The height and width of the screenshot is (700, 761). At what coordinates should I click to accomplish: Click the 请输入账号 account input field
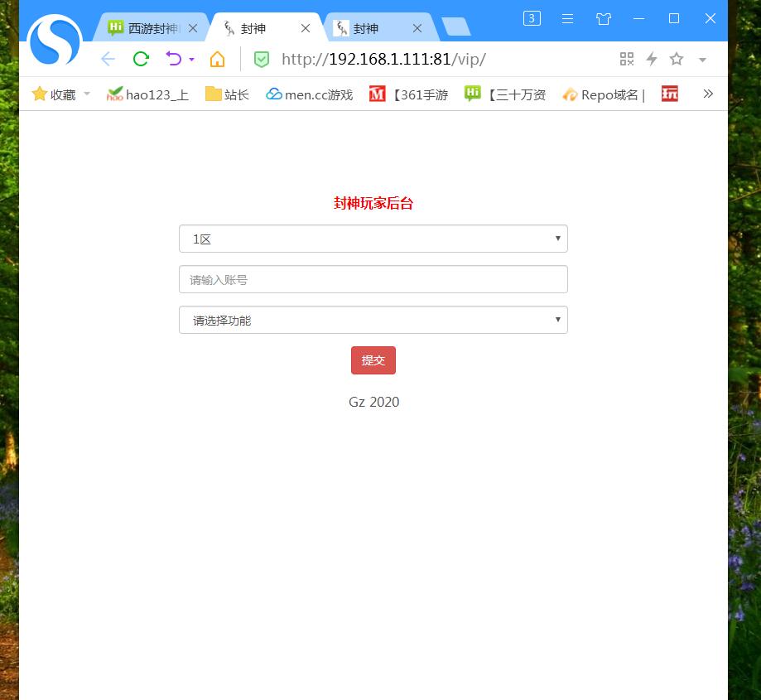click(x=373, y=279)
